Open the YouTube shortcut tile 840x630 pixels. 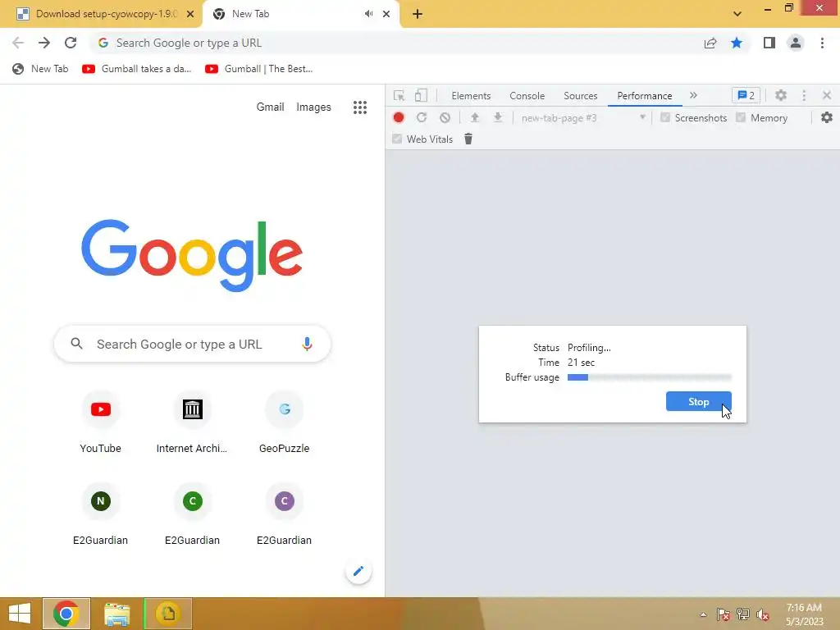(x=101, y=423)
